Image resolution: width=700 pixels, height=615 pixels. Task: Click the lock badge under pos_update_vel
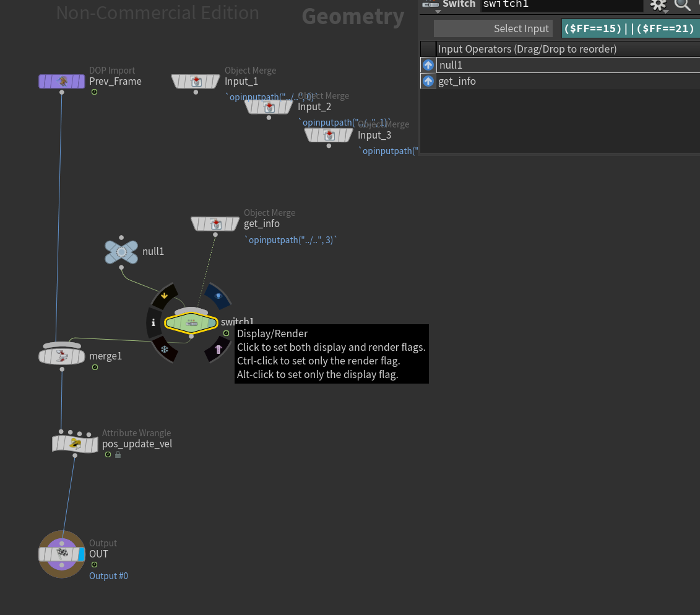tap(118, 454)
